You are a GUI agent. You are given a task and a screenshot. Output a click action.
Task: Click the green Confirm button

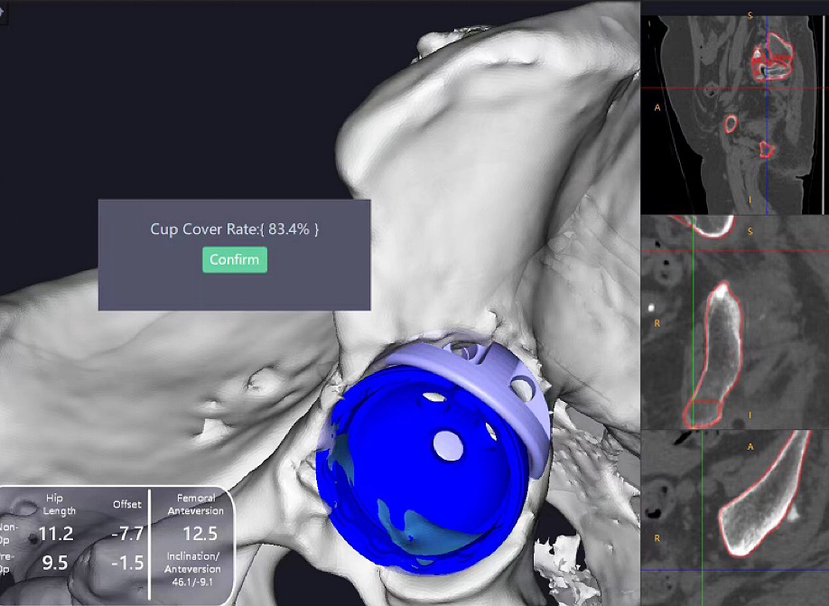point(235,260)
